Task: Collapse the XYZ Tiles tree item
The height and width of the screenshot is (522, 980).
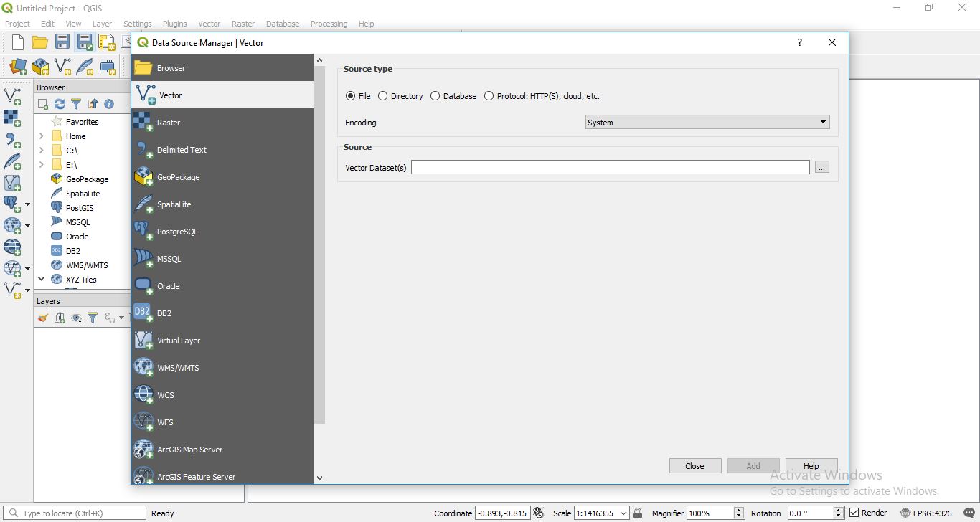Action: coord(41,279)
